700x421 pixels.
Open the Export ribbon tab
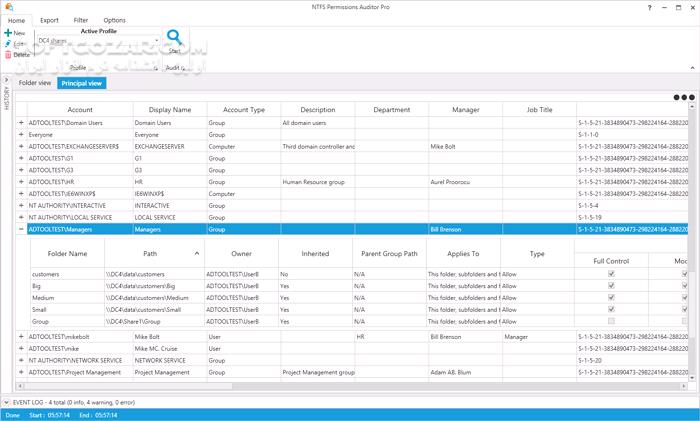tap(49, 19)
